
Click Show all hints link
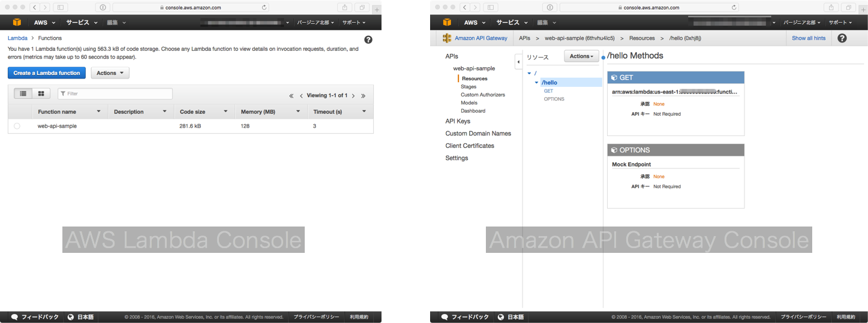pos(809,38)
